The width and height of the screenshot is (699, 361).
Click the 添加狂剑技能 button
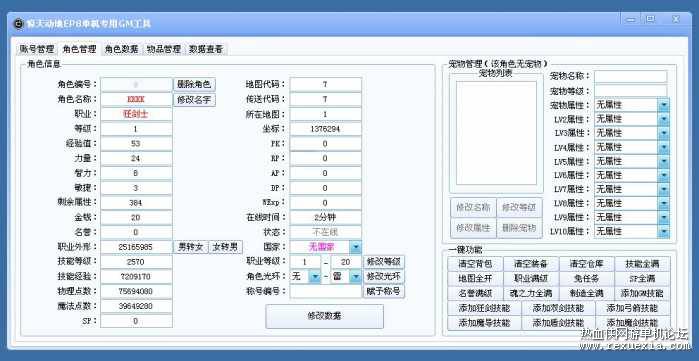click(x=484, y=308)
